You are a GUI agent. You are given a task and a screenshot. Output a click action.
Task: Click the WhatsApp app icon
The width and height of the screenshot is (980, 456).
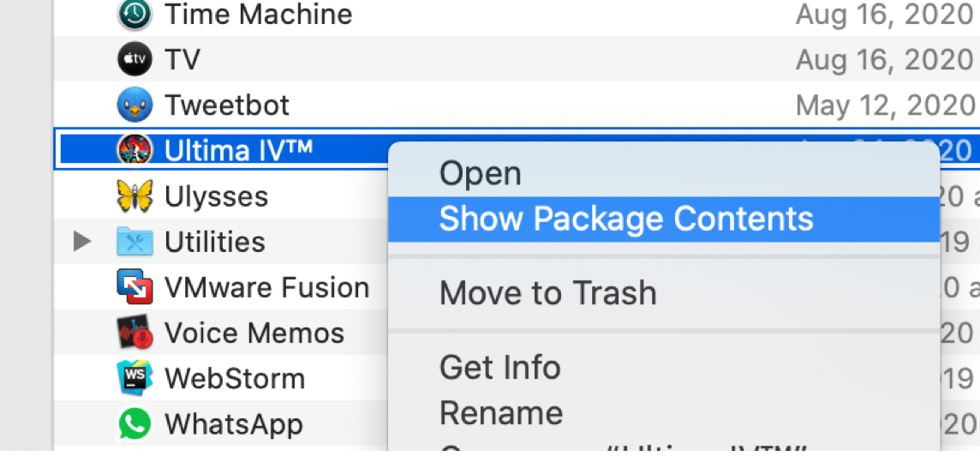134,423
